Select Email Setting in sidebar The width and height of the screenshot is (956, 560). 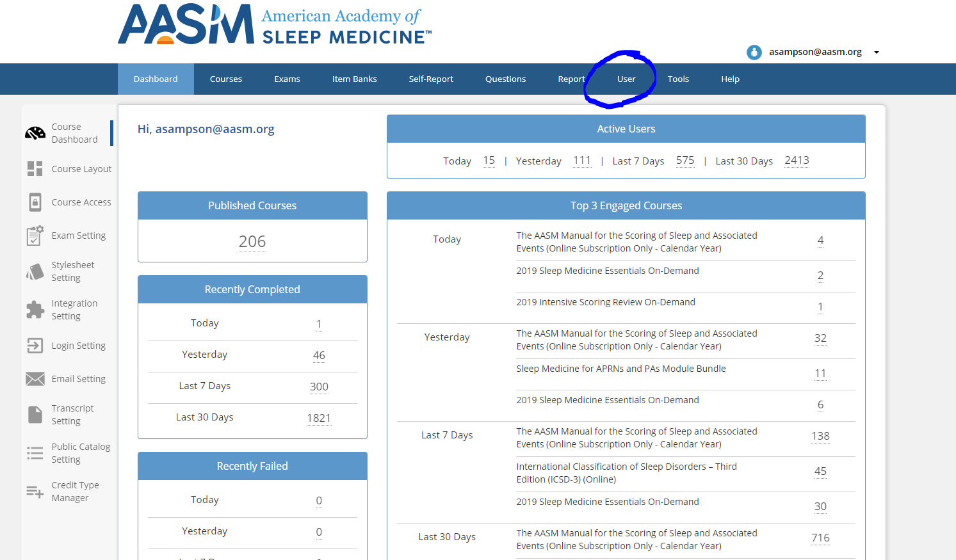pos(79,379)
